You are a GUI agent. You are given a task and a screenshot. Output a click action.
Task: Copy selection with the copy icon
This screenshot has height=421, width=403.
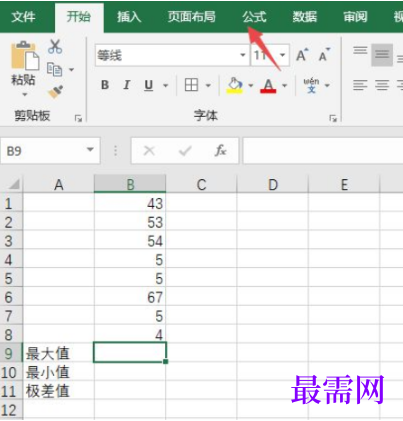54,69
